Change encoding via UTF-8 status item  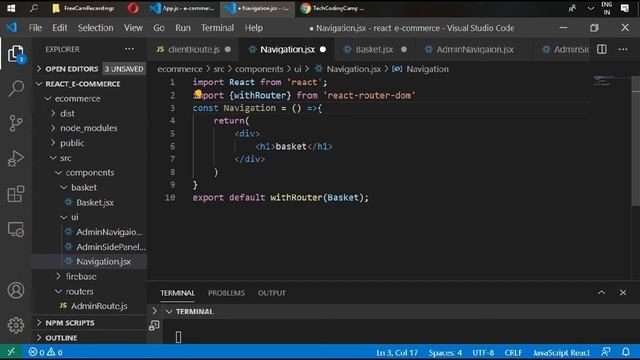pos(483,352)
